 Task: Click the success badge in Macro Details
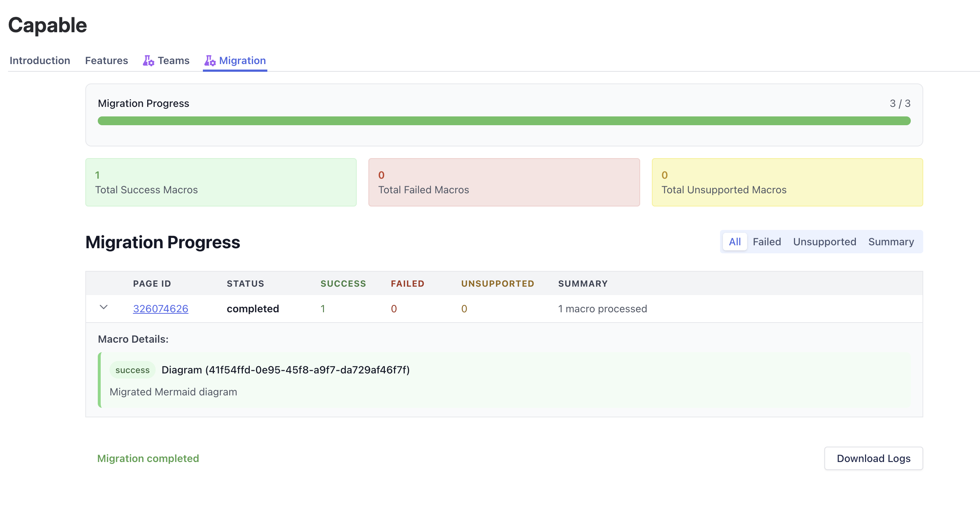coord(132,369)
